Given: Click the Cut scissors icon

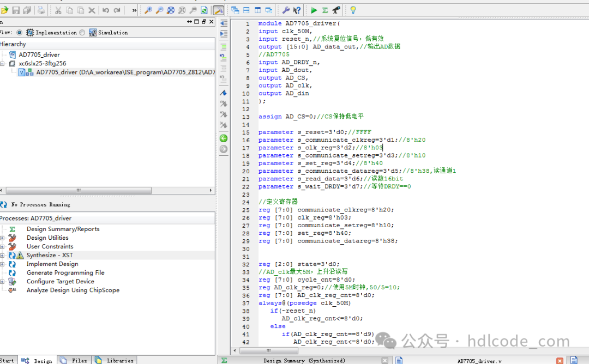Looking at the screenshot, I should 58,10.
